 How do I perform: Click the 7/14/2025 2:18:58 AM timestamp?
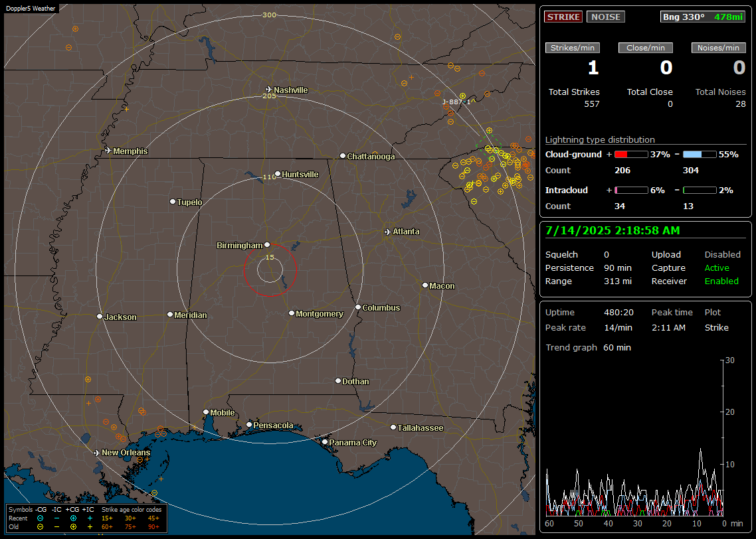[x=613, y=230]
